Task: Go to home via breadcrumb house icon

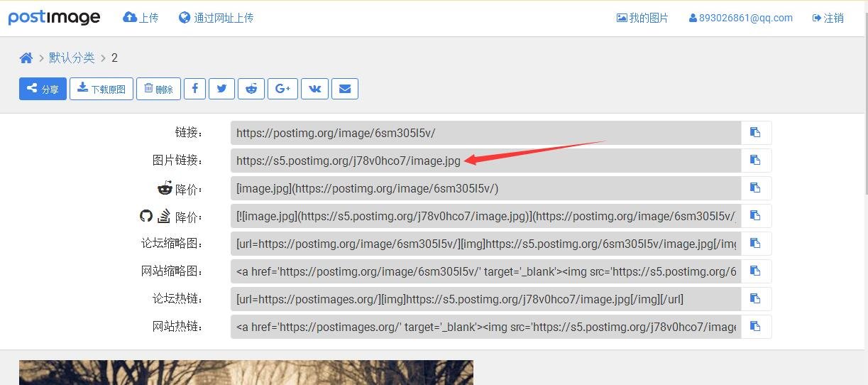Action: click(26, 58)
